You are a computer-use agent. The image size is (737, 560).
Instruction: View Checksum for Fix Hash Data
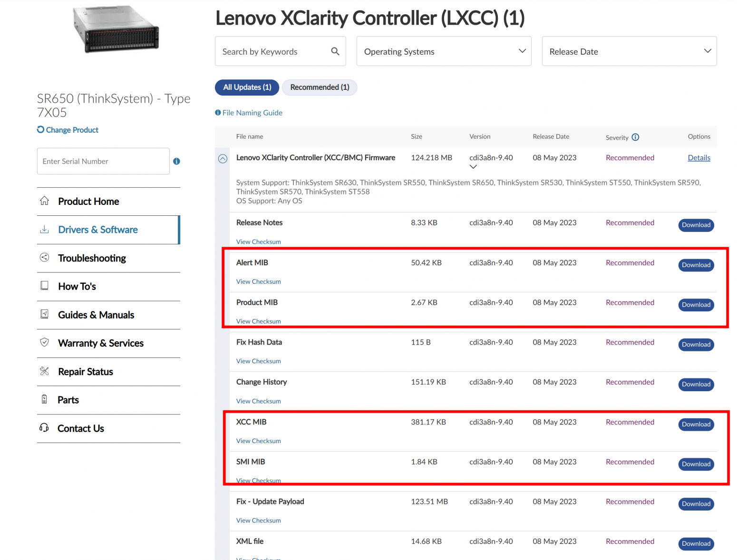pyautogui.click(x=259, y=361)
